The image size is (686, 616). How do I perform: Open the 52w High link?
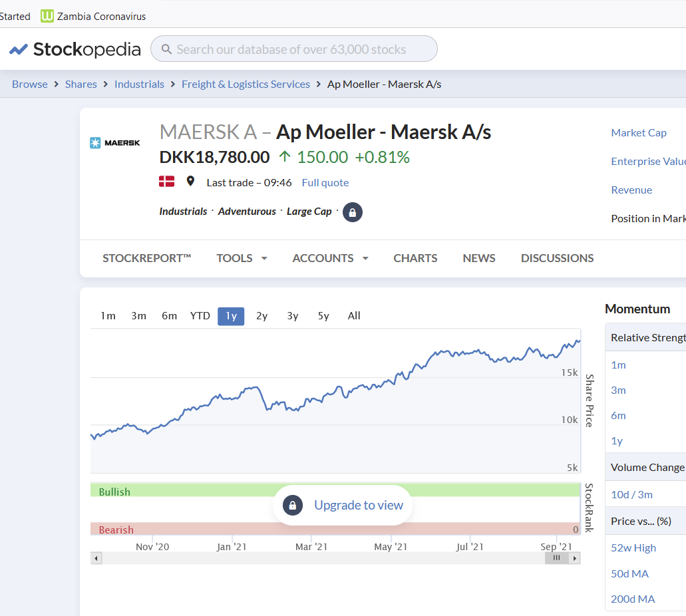(x=633, y=547)
